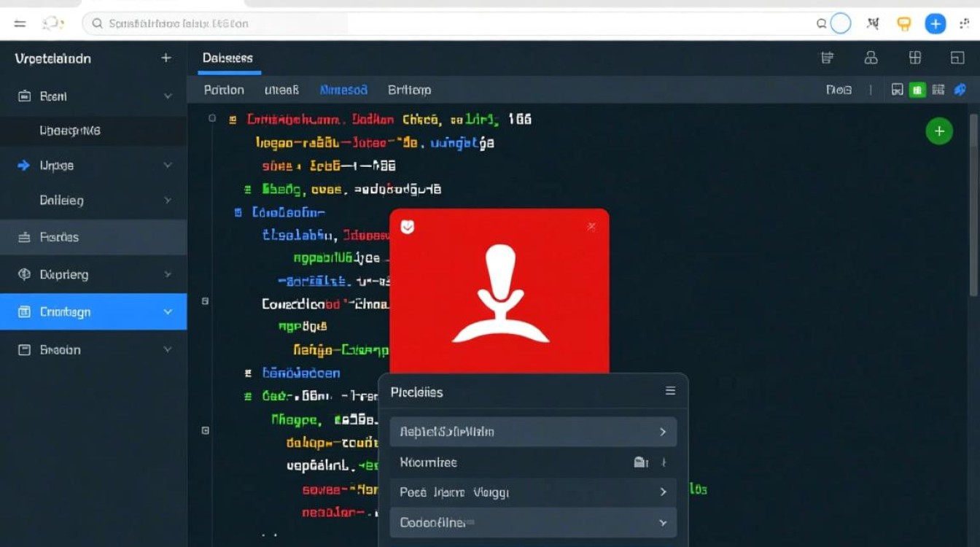Toggle the code fold marker on first line

(x=212, y=118)
